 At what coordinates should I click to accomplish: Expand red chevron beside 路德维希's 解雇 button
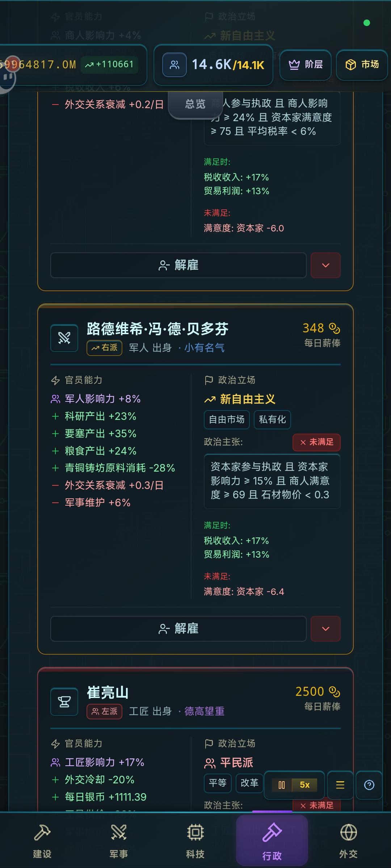325,629
